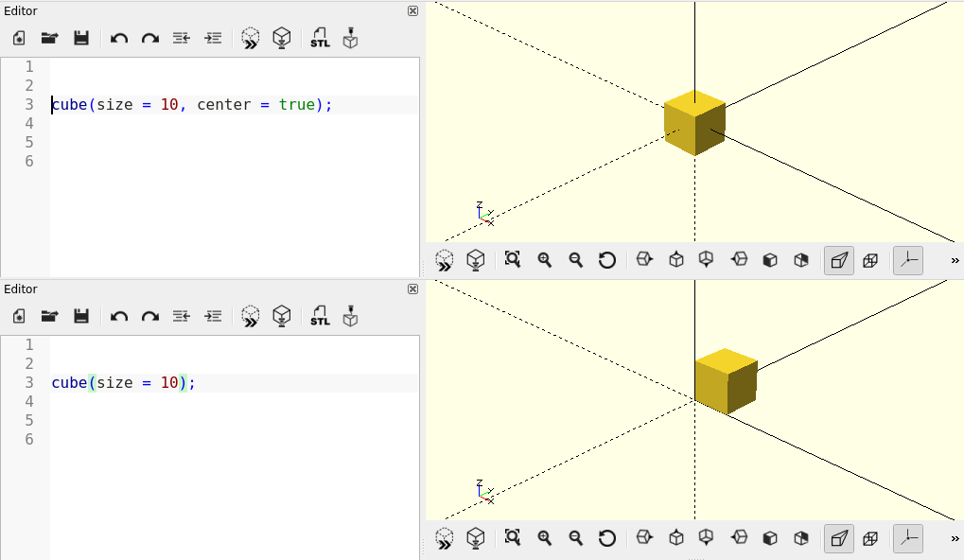964x560 pixels.
Task: Expand bottom viewport toolbar overflow chevron
Action: [x=954, y=538]
